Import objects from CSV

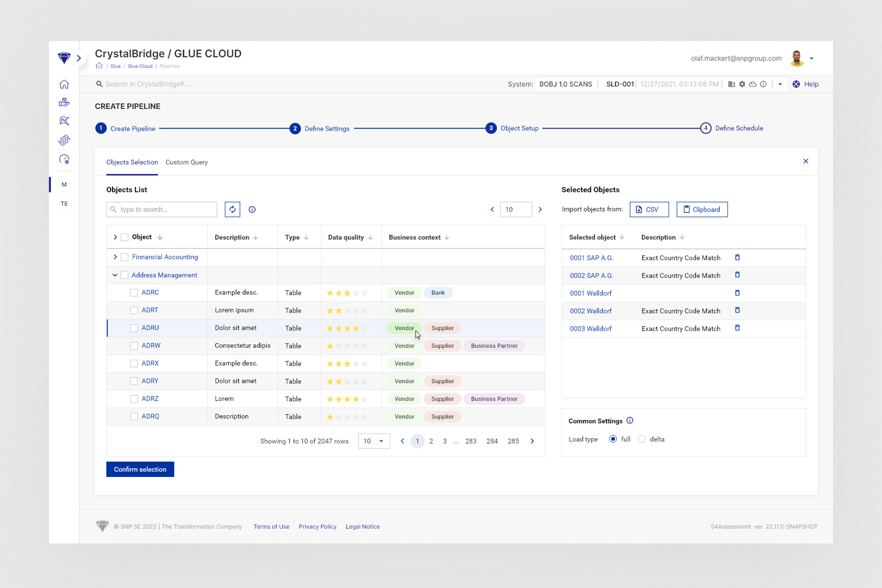649,210
